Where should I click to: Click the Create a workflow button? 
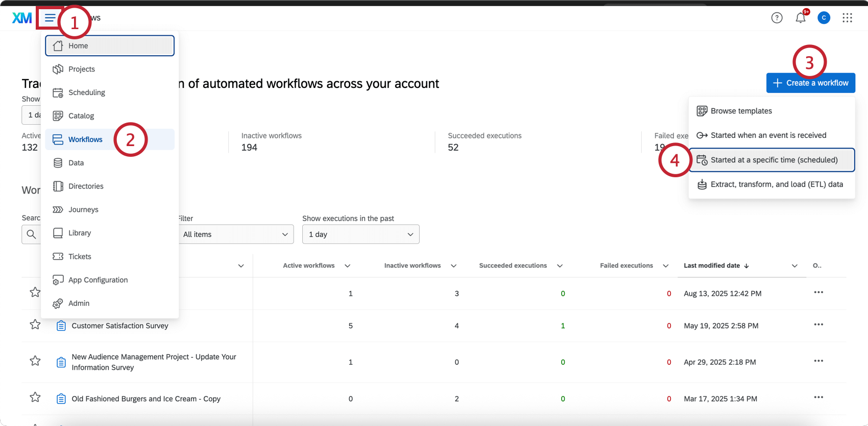point(810,83)
